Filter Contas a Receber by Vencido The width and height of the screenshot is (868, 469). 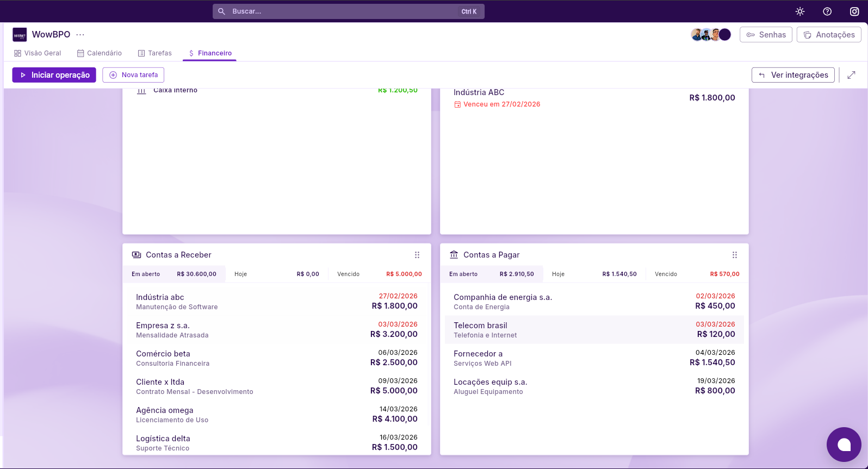point(379,274)
